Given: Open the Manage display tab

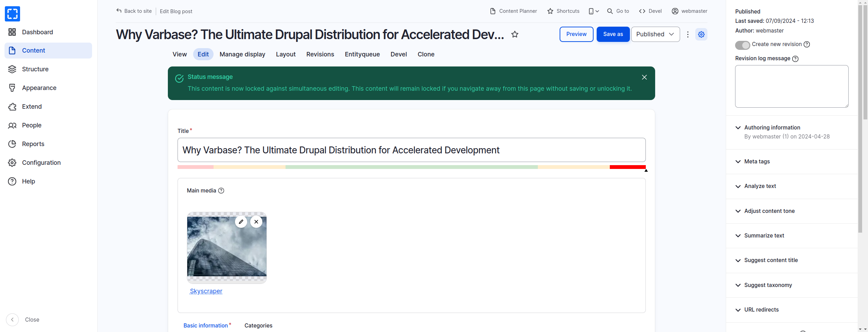Looking at the screenshot, I should coord(242,54).
